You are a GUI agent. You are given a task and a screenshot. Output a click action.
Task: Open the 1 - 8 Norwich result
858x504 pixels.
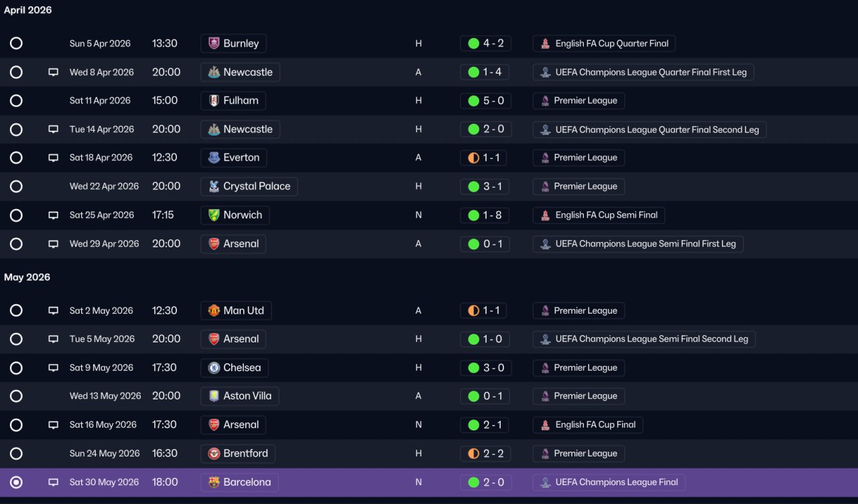click(485, 215)
